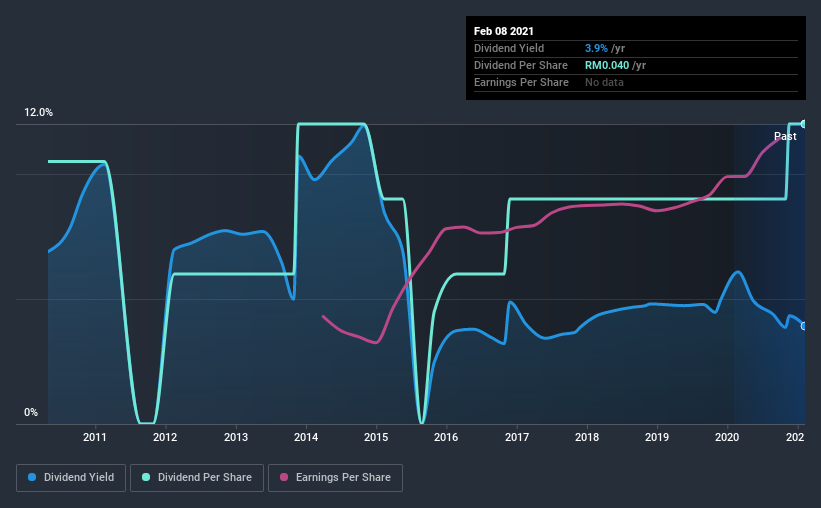Click the Past label on the chart
The height and width of the screenshot is (508, 821).
[785, 136]
